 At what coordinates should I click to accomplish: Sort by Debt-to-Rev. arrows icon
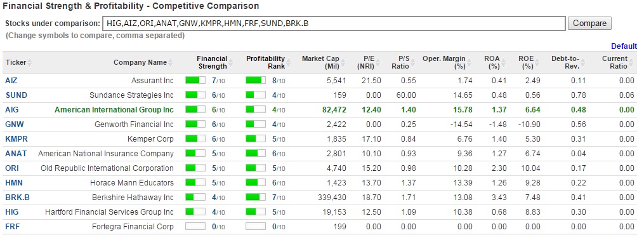coord(582,63)
